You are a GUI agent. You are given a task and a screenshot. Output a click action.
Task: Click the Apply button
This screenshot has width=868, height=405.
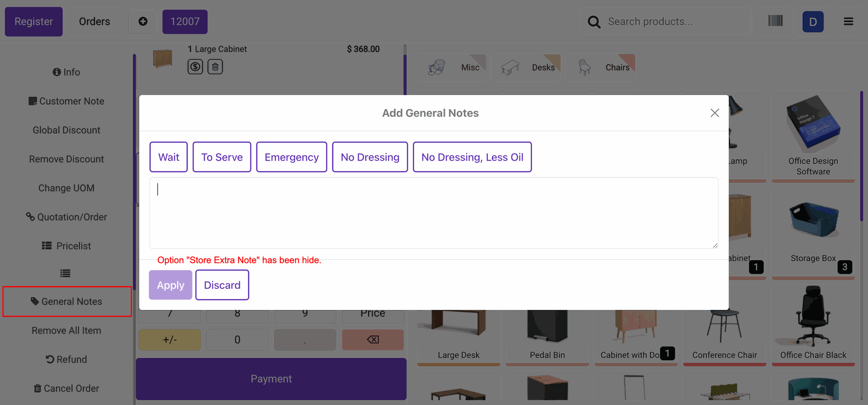[x=170, y=285]
